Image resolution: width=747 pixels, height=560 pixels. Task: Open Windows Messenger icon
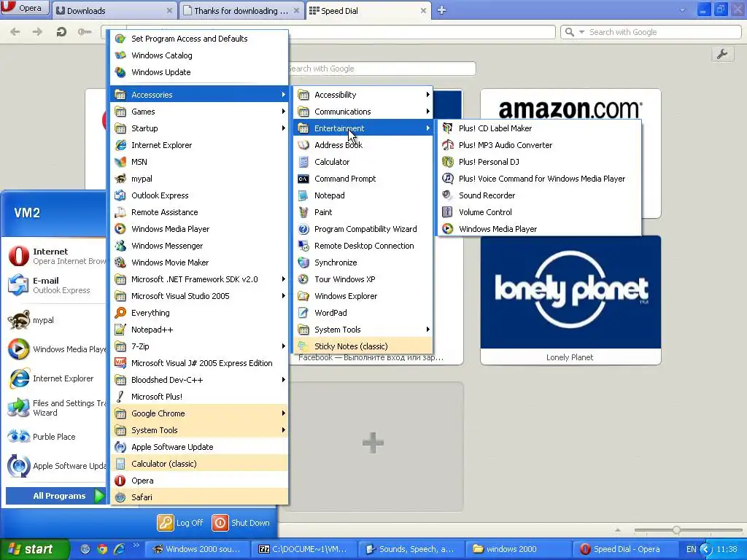tap(120, 246)
